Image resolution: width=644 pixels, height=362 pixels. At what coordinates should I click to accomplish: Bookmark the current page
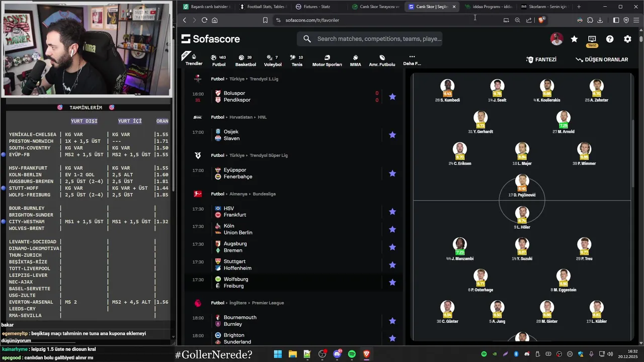click(265, 20)
